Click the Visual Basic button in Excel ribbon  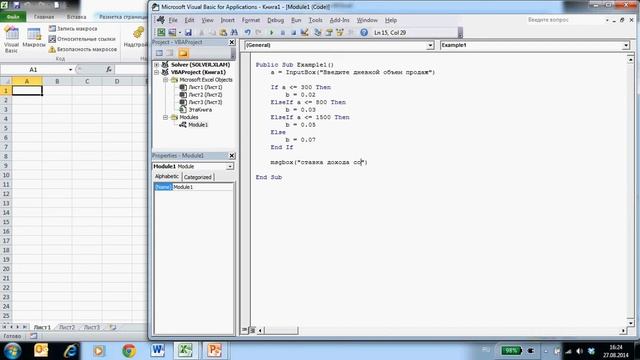coord(11,39)
